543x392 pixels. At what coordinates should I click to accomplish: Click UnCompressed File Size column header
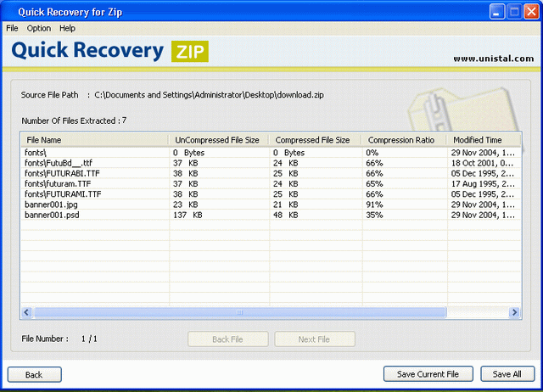(217, 140)
